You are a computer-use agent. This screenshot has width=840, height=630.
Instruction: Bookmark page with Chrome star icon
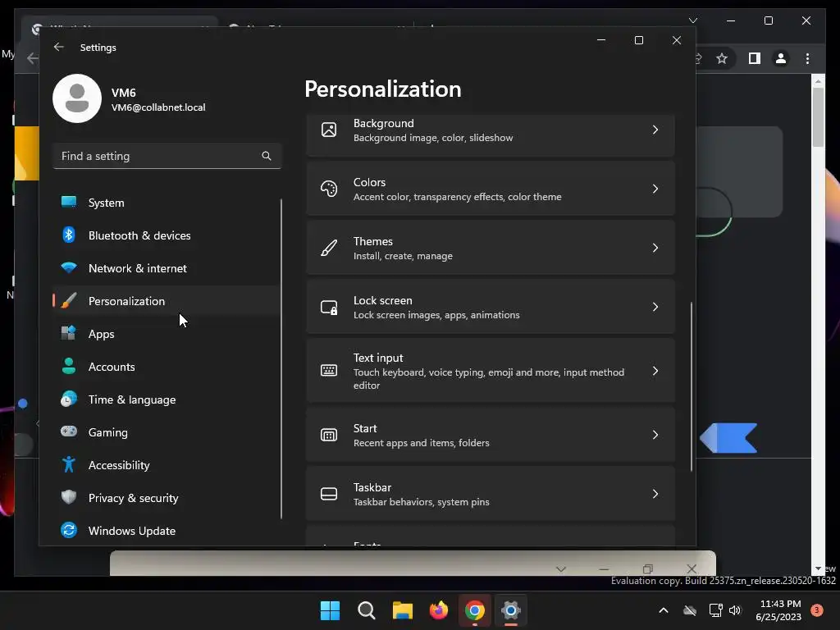click(722, 58)
